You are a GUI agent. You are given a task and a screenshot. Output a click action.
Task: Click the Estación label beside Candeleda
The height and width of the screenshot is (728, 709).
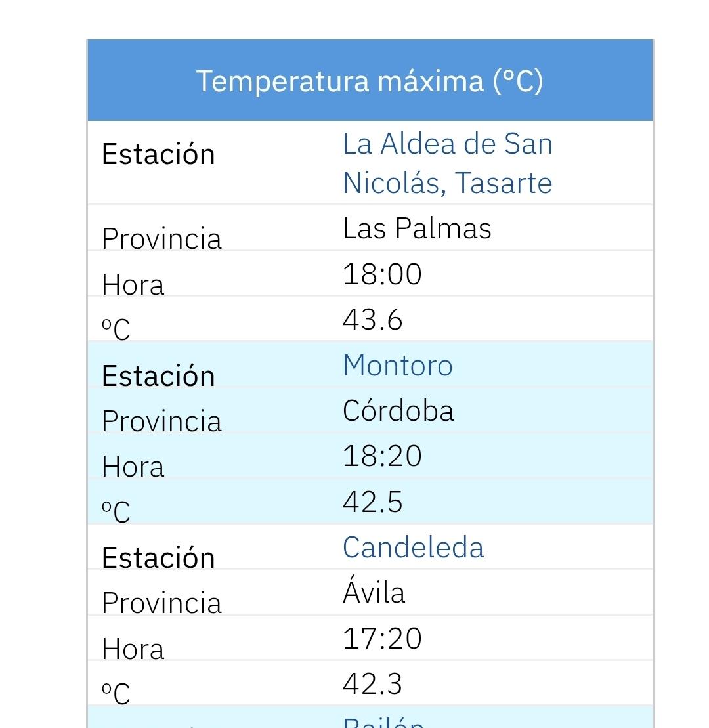(158, 557)
